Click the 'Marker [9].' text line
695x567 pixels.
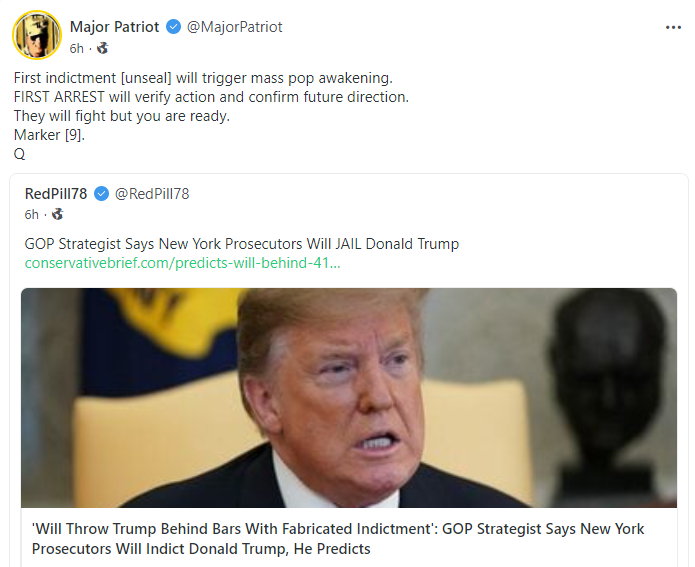[49, 135]
